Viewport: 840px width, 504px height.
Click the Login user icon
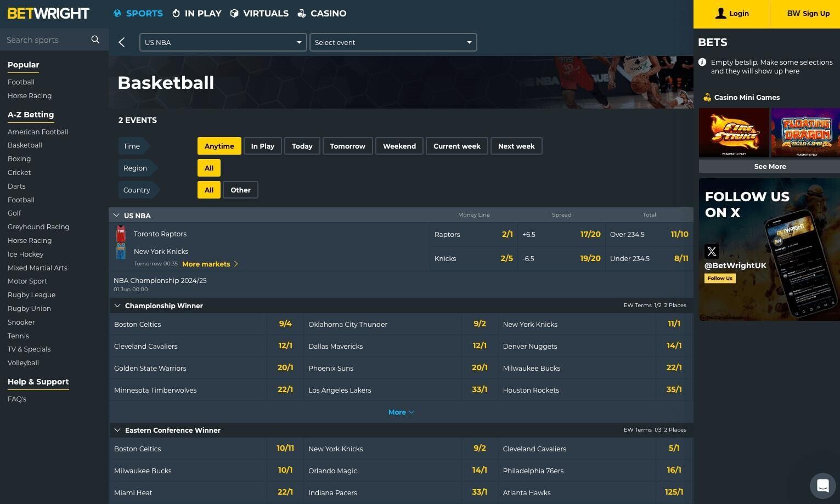pos(721,13)
